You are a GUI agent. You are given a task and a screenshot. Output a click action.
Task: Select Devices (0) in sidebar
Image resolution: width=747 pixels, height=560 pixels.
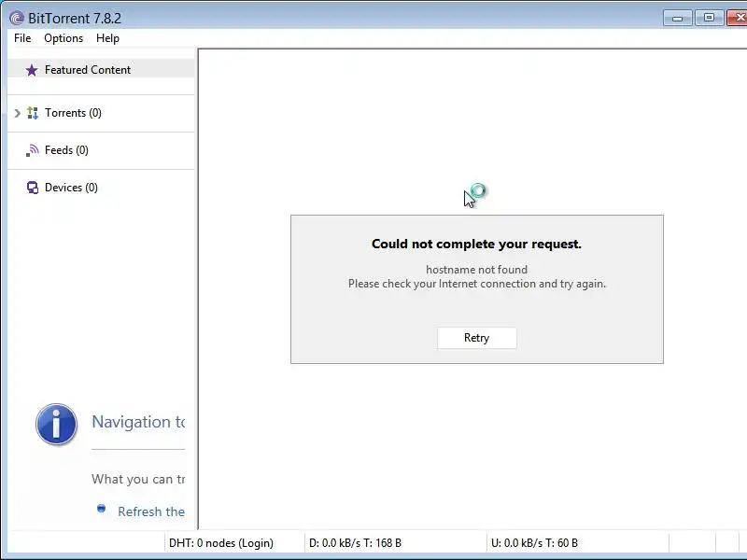[x=101, y=188]
